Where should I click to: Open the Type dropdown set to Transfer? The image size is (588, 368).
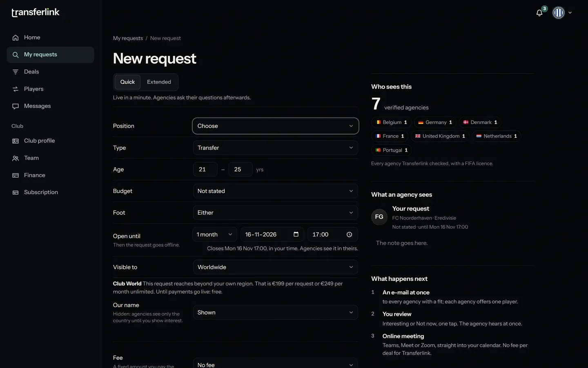tap(276, 148)
